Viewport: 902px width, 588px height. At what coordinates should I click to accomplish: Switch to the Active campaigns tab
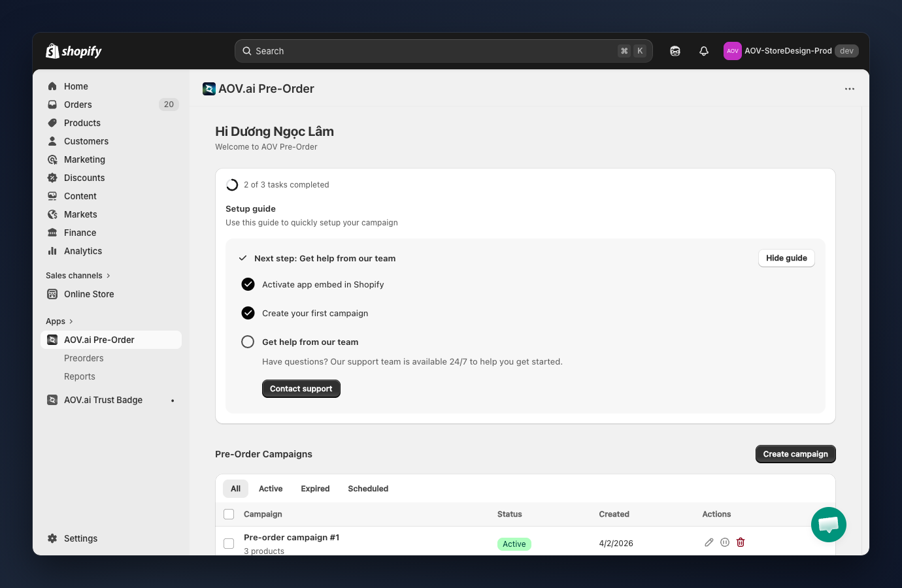coord(271,489)
